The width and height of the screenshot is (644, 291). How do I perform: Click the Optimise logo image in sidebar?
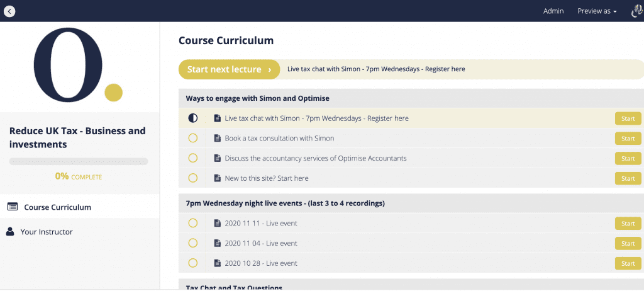[x=78, y=65]
